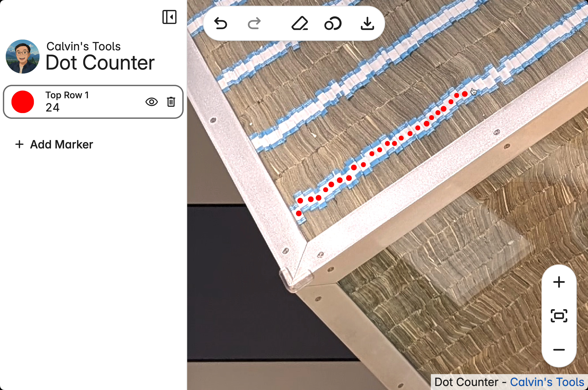Image resolution: width=588 pixels, height=390 pixels.
Task: Undo the last dot placement
Action: tap(220, 23)
